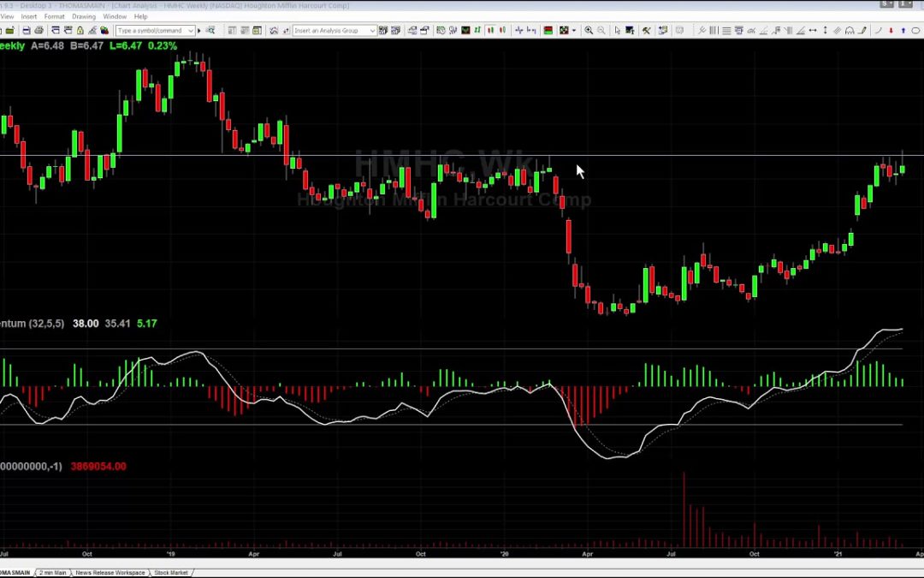924x578 pixels.
Task: Click the green line chart icon on black
Action: [x=465, y=30]
